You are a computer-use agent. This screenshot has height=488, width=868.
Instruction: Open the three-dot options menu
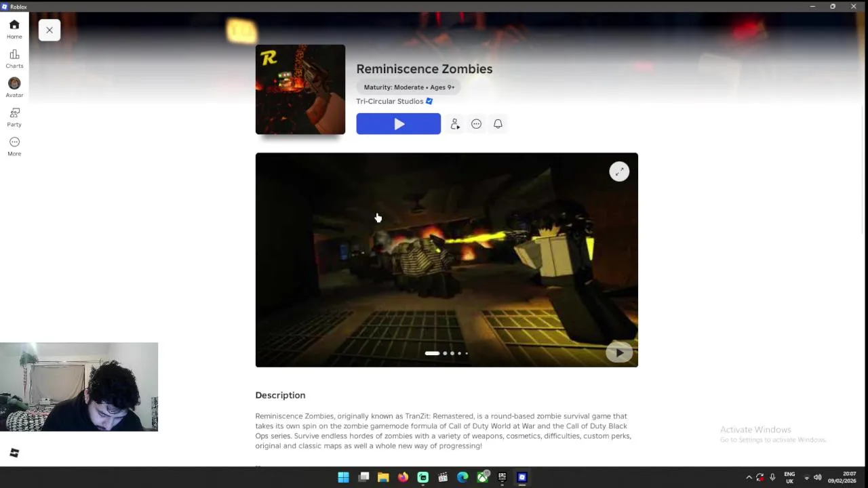coord(476,124)
